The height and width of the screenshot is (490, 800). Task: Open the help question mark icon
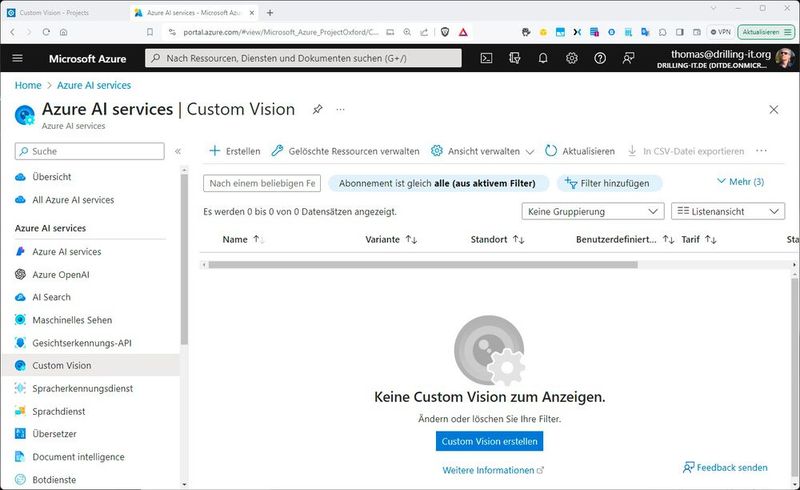pyautogui.click(x=600, y=58)
